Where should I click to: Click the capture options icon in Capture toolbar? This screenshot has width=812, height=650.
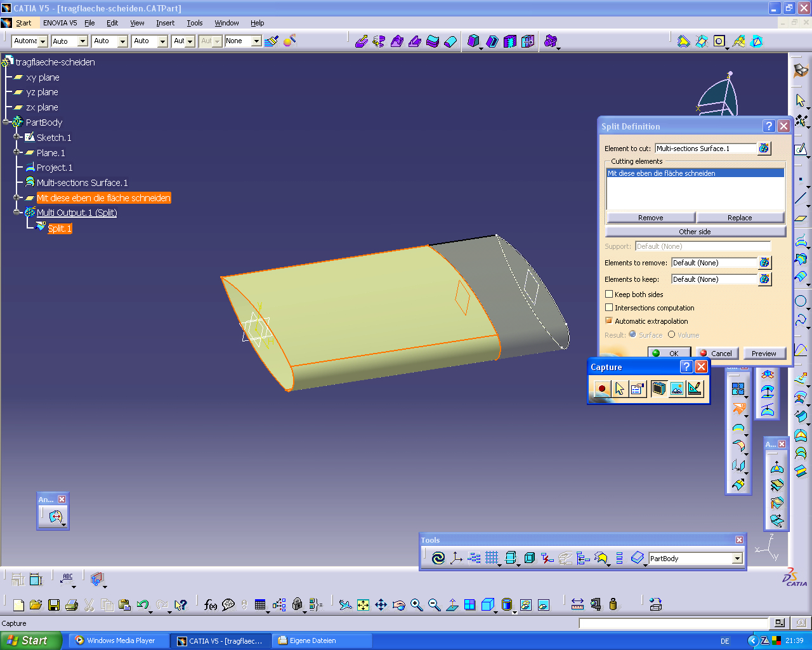[x=638, y=388]
